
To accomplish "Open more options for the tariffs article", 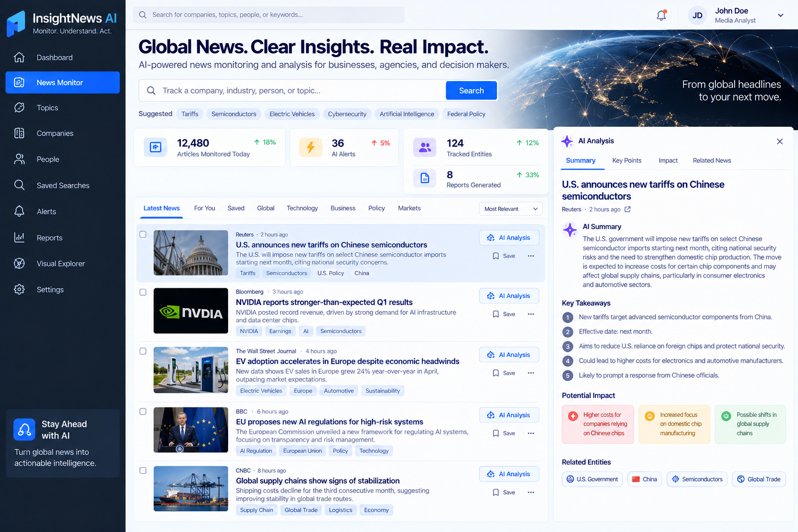I will point(531,256).
